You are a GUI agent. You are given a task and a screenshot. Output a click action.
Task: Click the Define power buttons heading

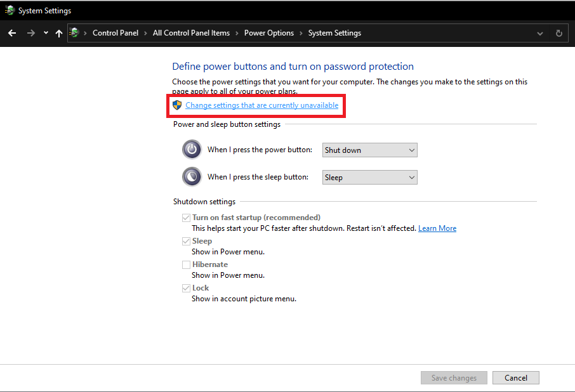point(293,67)
